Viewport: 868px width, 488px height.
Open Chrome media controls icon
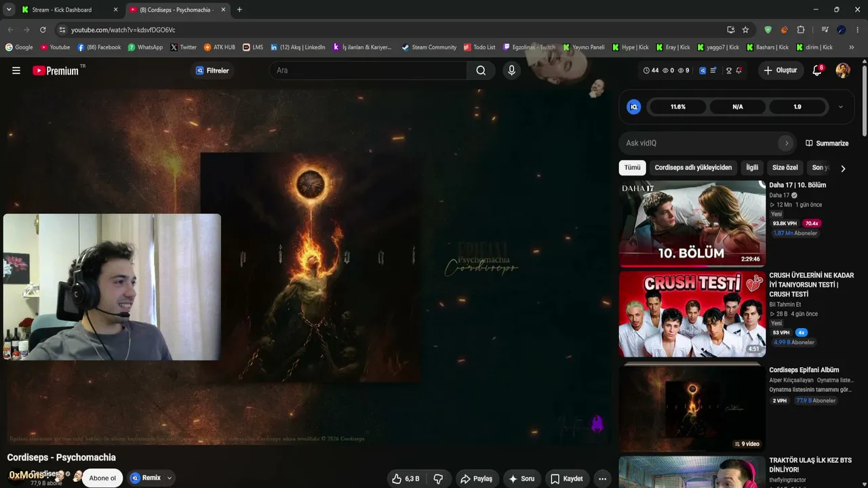point(825,30)
